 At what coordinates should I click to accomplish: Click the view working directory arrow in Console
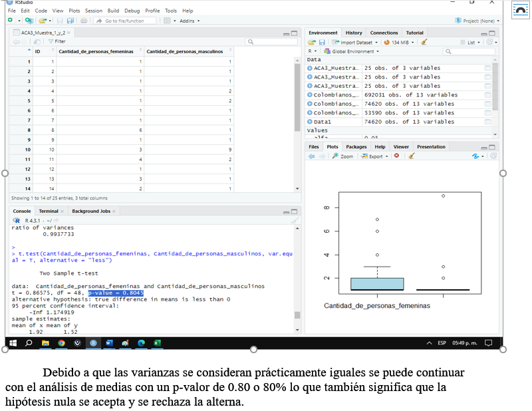(56, 221)
